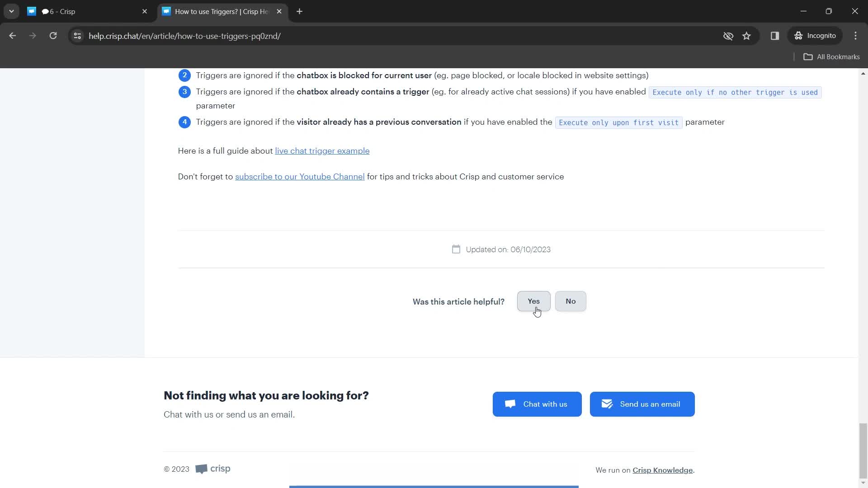Image resolution: width=868 pixels, height=488 pixels.
Task: Close the '6 - Crisp' tab
Action: tap(145, 11)
